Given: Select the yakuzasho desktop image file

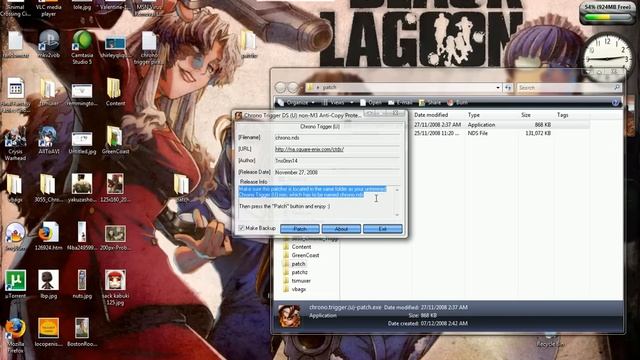Looking at the screenshot, I should (82, 188).
